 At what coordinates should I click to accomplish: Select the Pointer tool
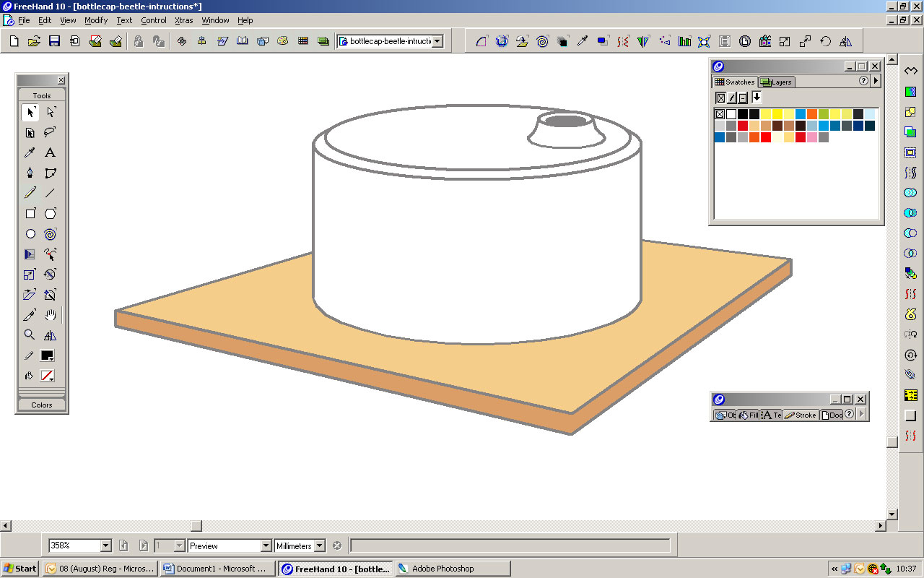coord(30,112)
